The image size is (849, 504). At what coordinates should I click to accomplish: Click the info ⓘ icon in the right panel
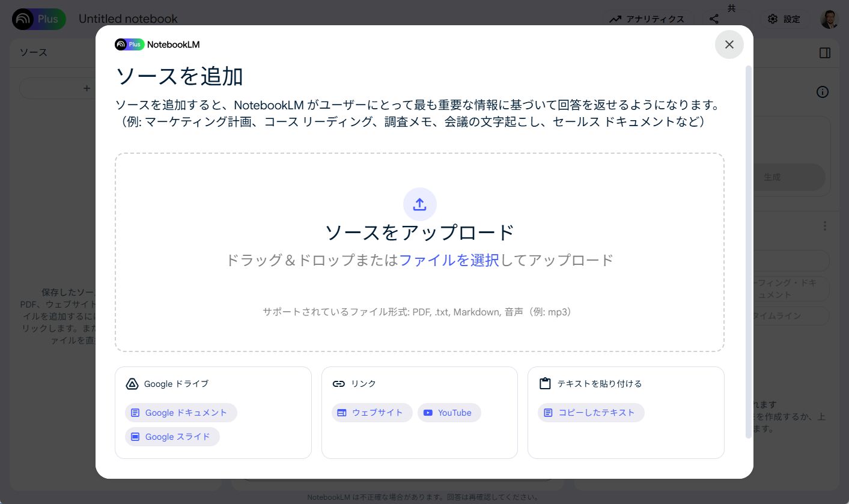(x=823, y=92)
